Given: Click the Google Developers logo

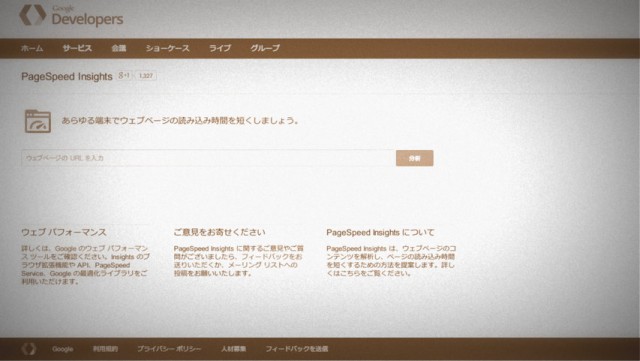Looking at the screenshot, I should (x=71, y=16).
